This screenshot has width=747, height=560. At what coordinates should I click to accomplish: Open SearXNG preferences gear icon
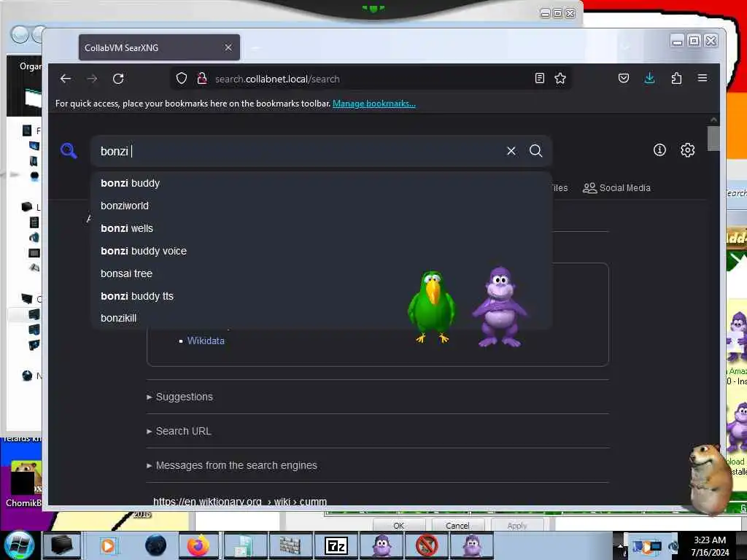tap(687, 150)
